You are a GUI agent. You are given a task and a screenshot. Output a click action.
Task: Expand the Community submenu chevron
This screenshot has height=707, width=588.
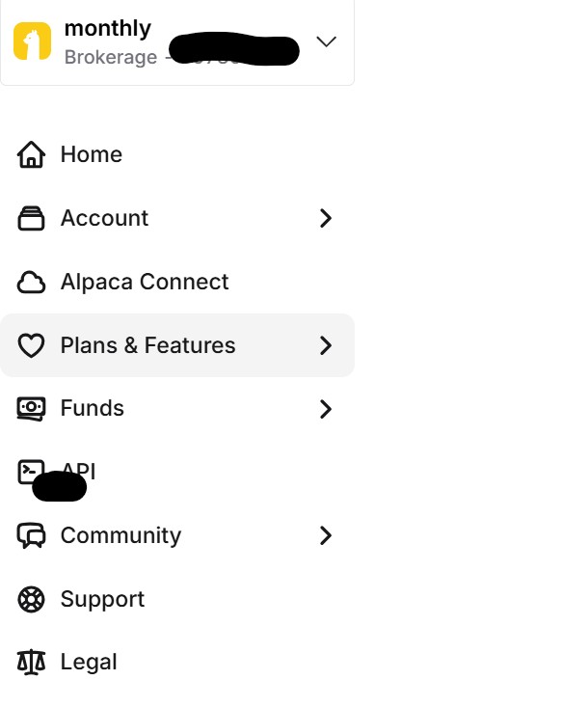click(x=326, y=535)
